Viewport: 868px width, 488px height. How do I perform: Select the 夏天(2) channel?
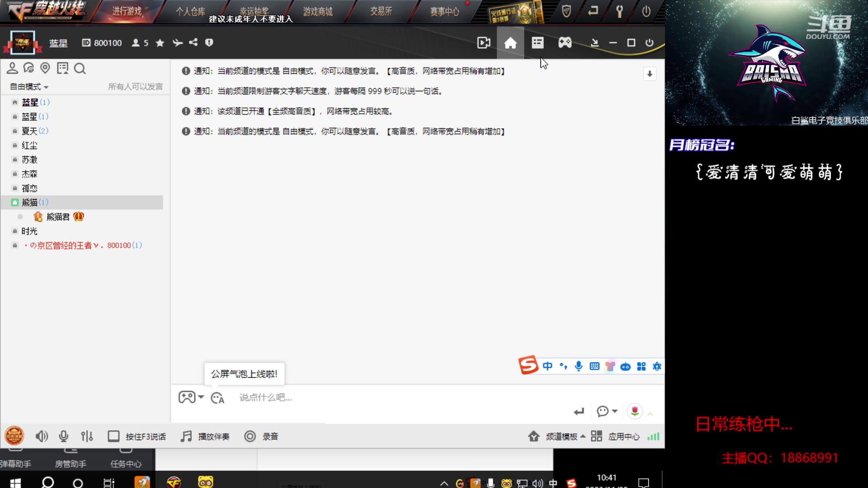click(35, 131)
